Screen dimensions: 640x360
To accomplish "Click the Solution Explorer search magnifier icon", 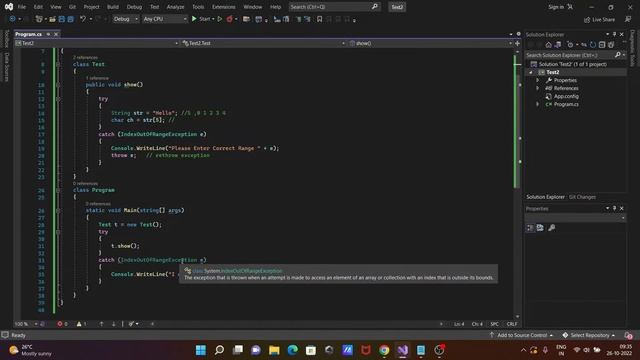I will tap(618, 55).
